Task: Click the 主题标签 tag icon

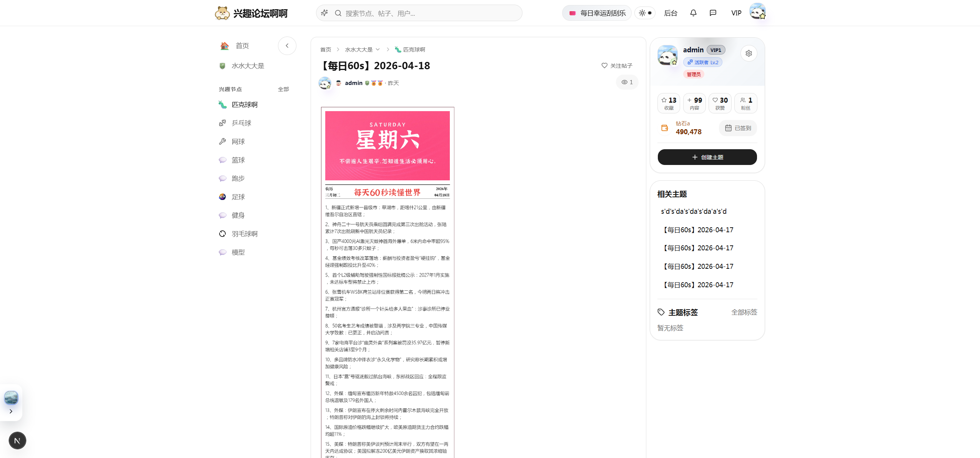Action: click(x=661, y=312)
